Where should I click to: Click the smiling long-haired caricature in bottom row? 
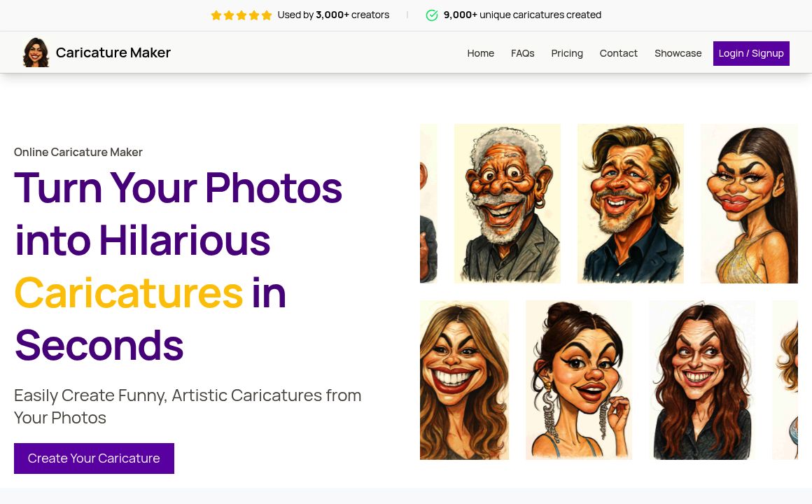[464, 379]
